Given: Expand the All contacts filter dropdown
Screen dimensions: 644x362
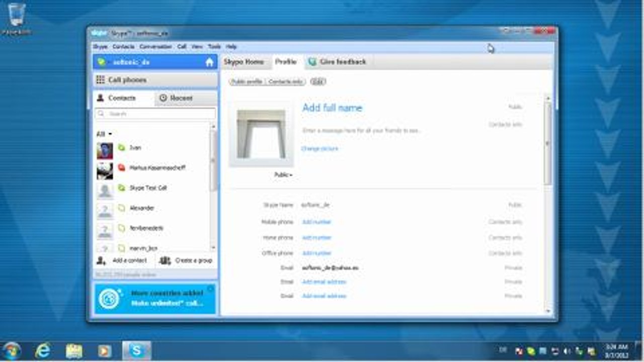Looking at the screenshot, I should click(104, 134).
